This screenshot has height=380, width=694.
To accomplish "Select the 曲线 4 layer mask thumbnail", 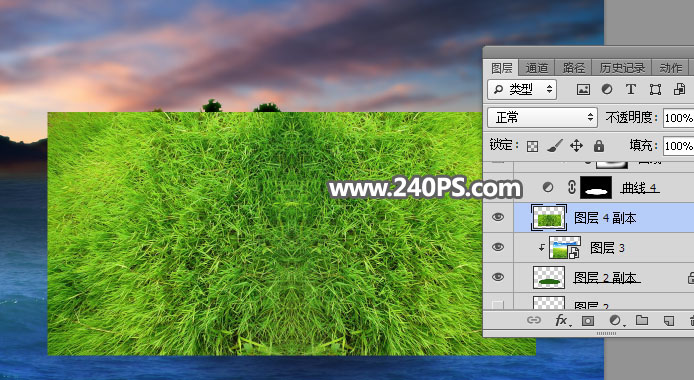I will [596, 188].
